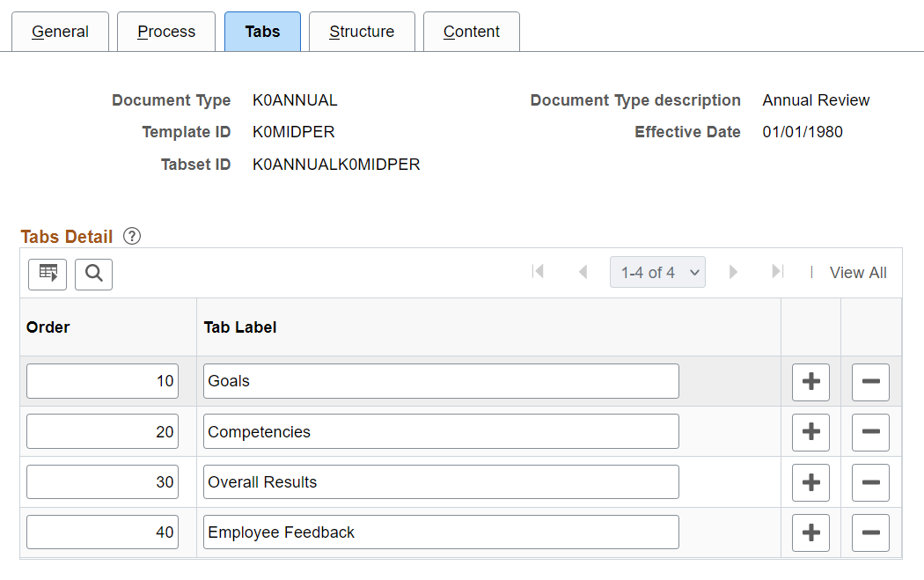The width and height of the screenshot is (924, 580).
Task: Open the Content tab
Action: (472, 32)
